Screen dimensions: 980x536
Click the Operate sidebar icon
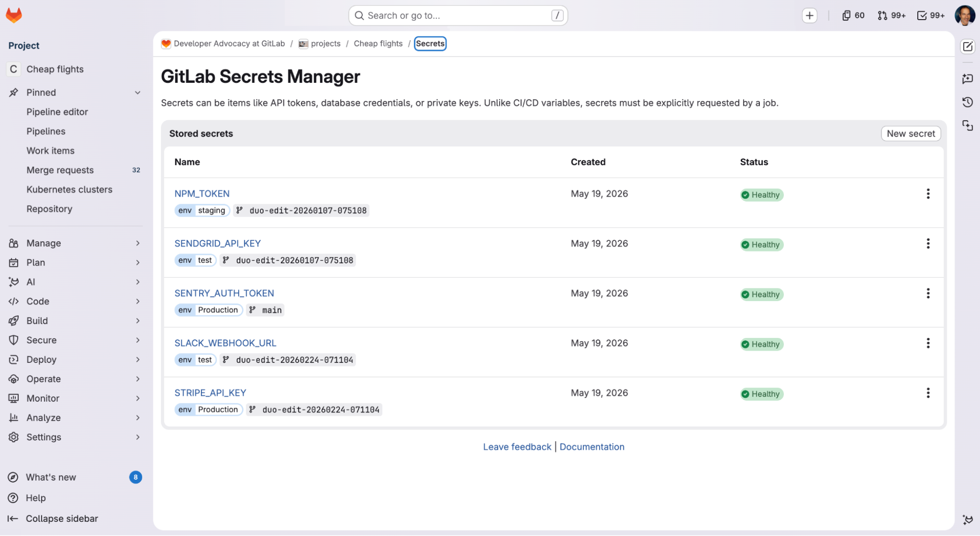coord(14,379)
